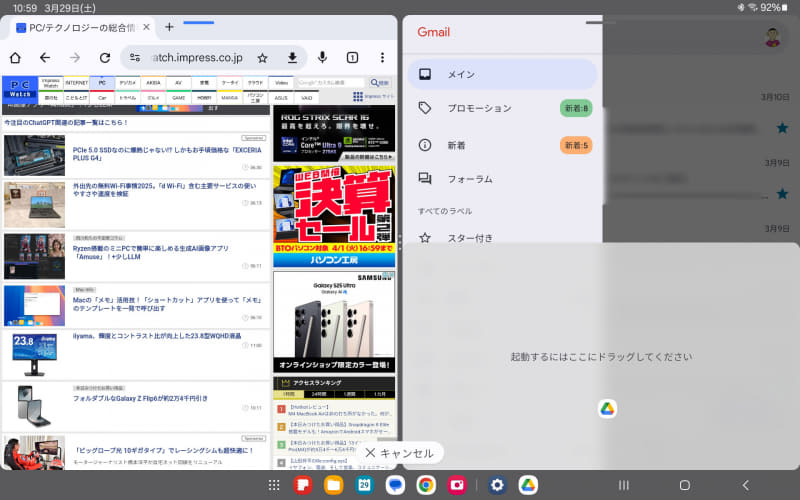Viewport: 800px width, 500px height.
Task: Open Google Drive from the taskbar
Action: tap(528, 485)
